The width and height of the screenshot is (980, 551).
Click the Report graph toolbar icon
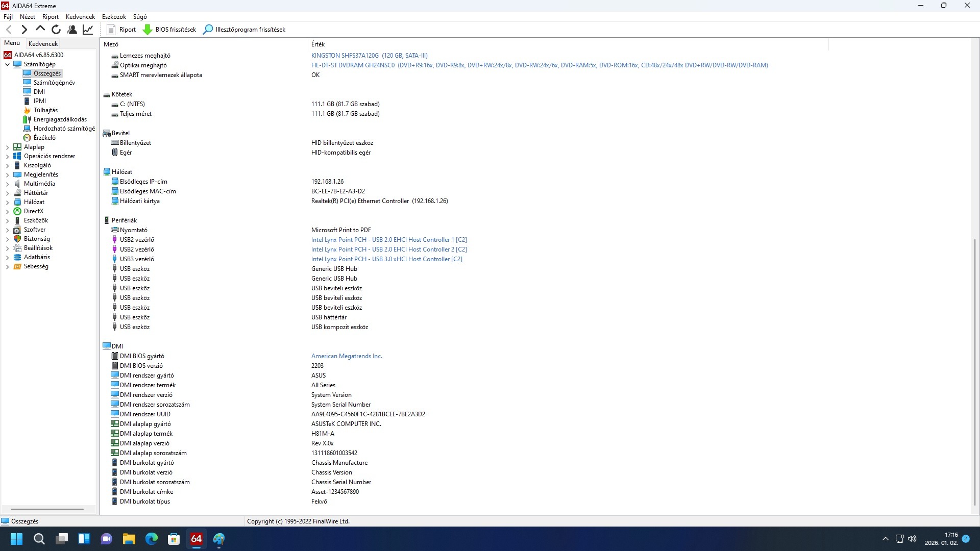point(88,30)
